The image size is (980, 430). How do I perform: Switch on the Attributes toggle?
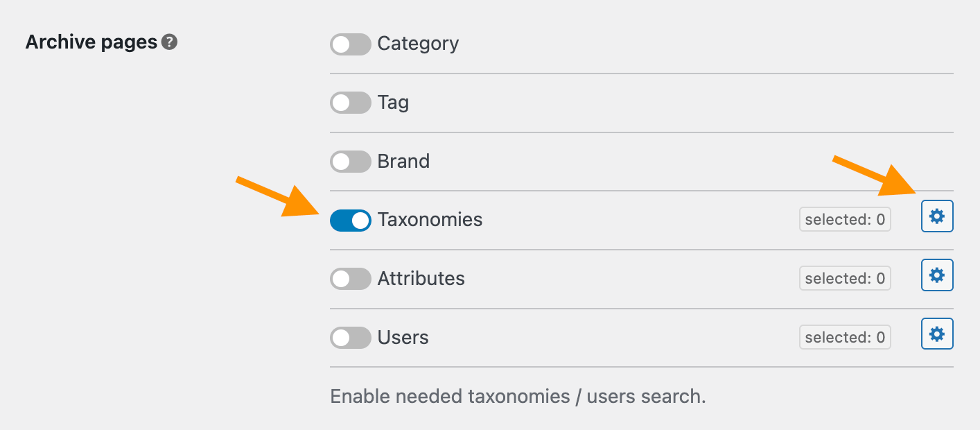tap(351, 279)
